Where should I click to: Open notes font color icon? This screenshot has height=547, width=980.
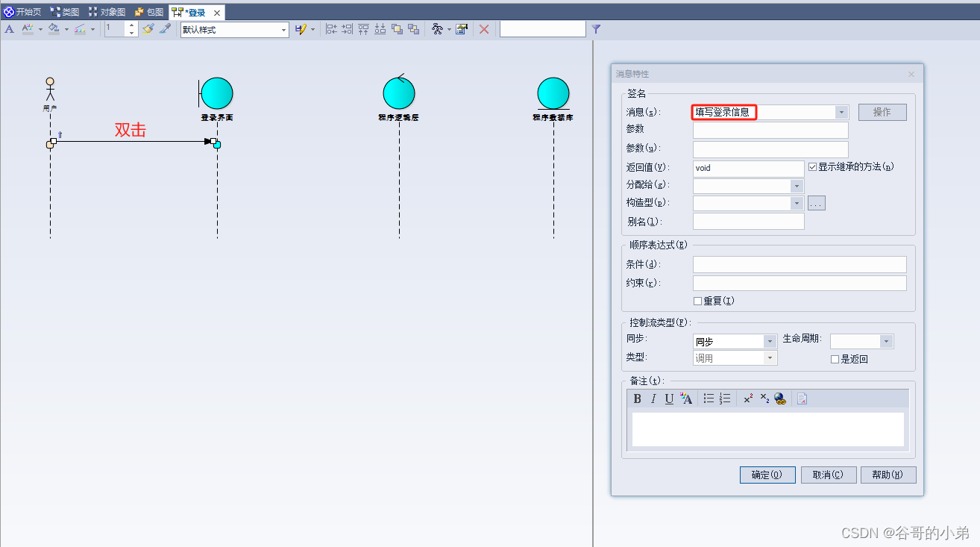(686, 399)
